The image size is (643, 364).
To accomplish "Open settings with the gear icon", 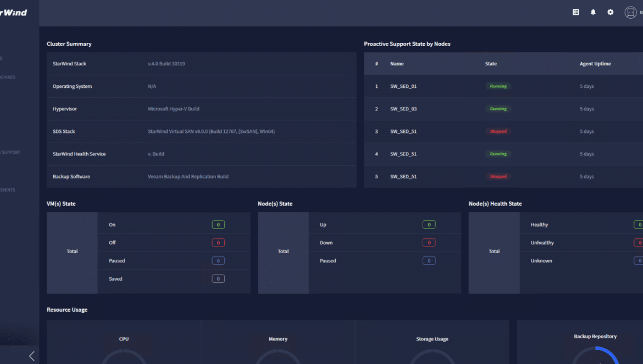I will [x=610, y=12].
